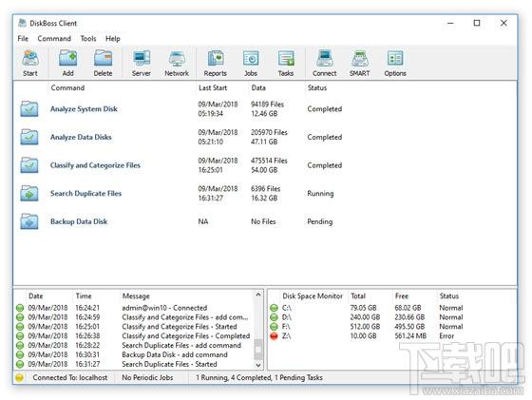Click the Data column header
Image resolution: width=532 pixels, height=400 pixels.
(x=258, y=87)
